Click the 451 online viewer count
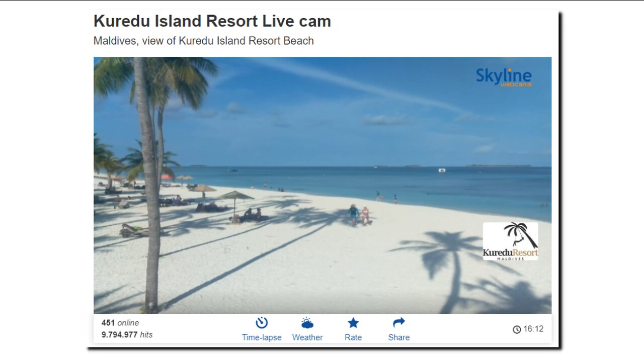644x362 pixels. coord(120,323)
